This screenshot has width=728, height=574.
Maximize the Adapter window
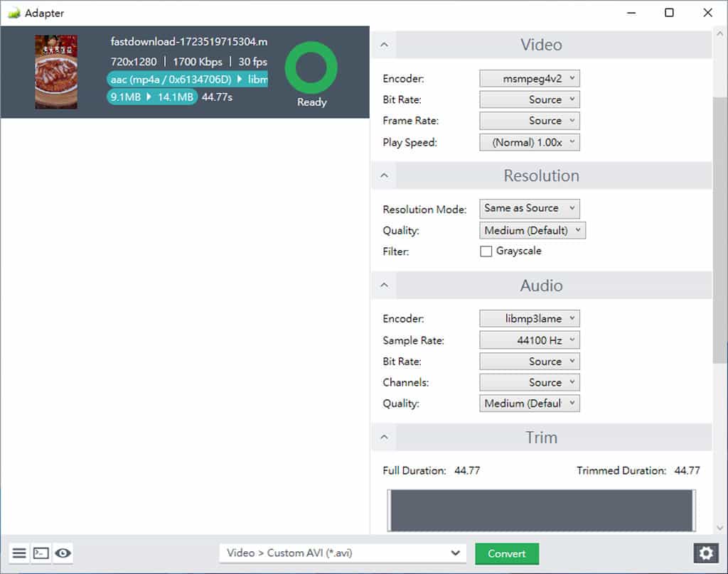[669, 13]
